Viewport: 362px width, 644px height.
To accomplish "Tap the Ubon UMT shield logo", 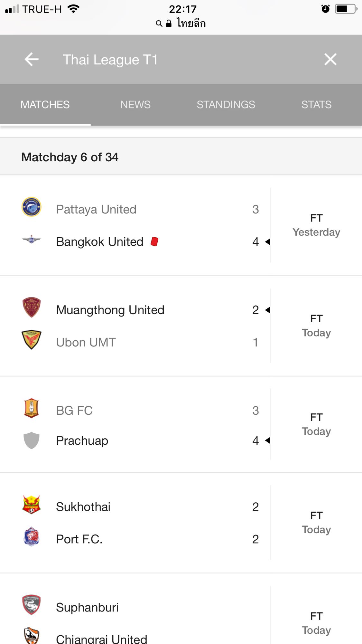I will [x=31, y=339].
